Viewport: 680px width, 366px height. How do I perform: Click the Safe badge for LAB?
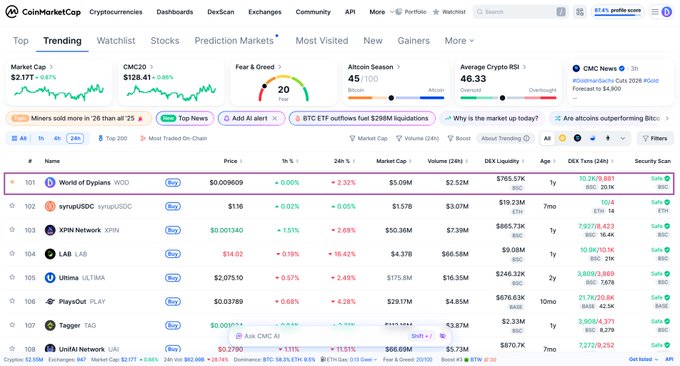point(660,250)
